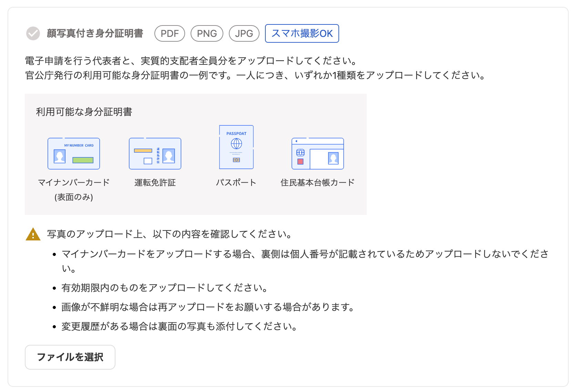Click the bullet about マイナンバーカード裏側
Viewport: 579px width, 392px height.
305,261
